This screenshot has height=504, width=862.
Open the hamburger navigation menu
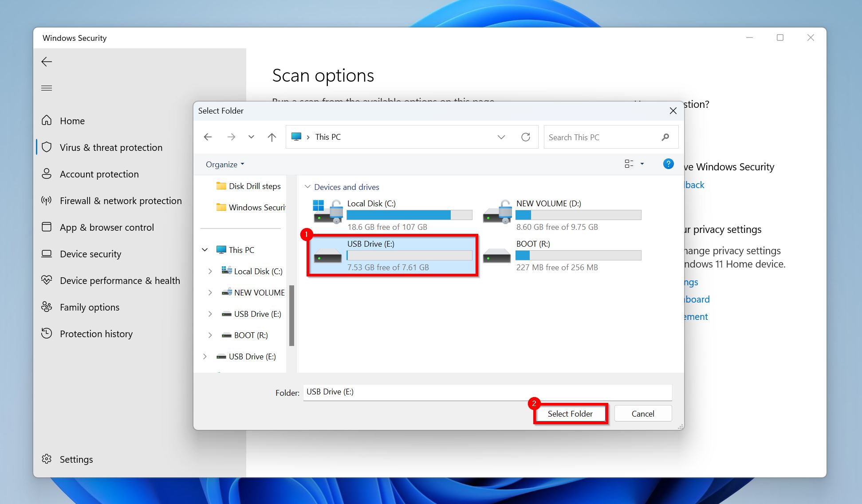click(x=47, y=88)
